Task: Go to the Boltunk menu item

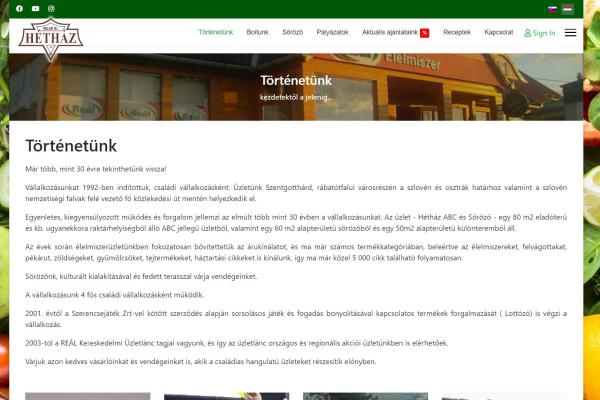Action: tap(257, 32)
